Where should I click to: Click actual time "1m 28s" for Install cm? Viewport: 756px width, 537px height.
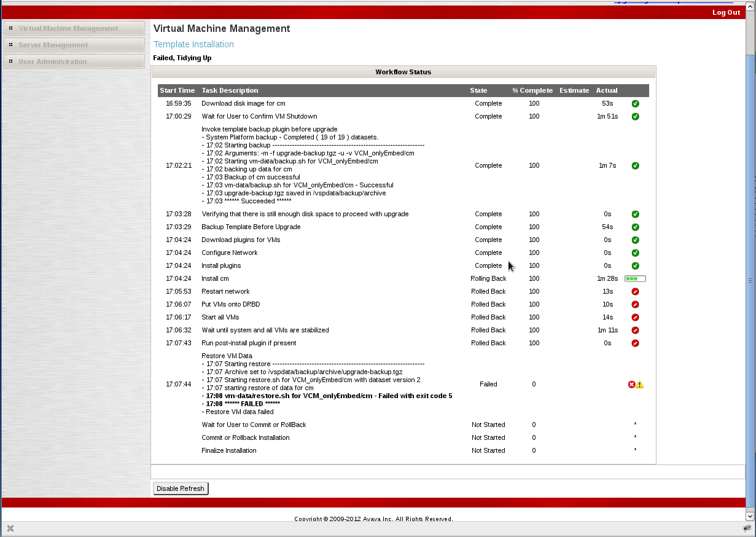point(607,279)
